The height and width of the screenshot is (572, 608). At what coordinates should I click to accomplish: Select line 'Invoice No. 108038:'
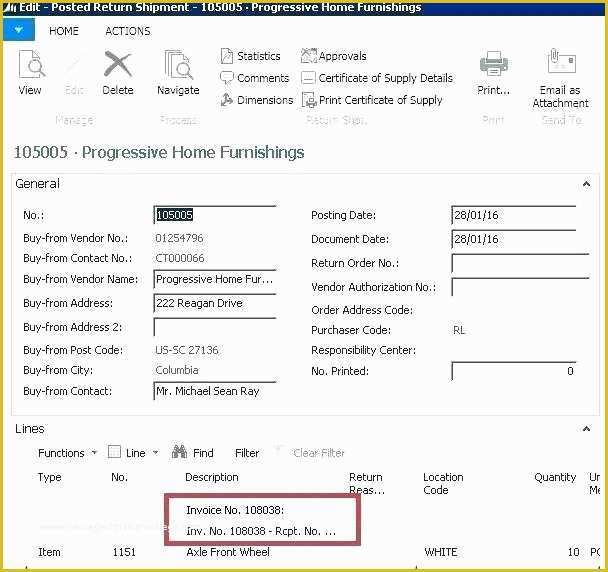(235, 510)
